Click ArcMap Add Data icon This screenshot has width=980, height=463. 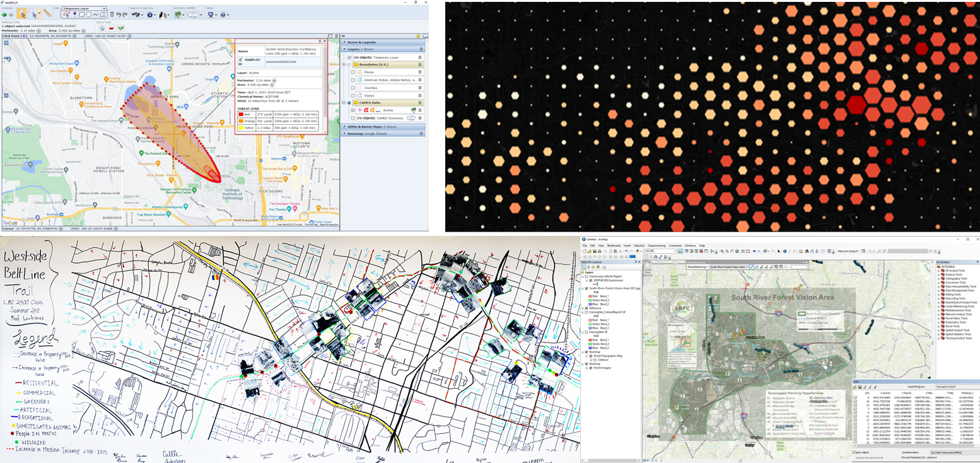click(x=638, y=251)
